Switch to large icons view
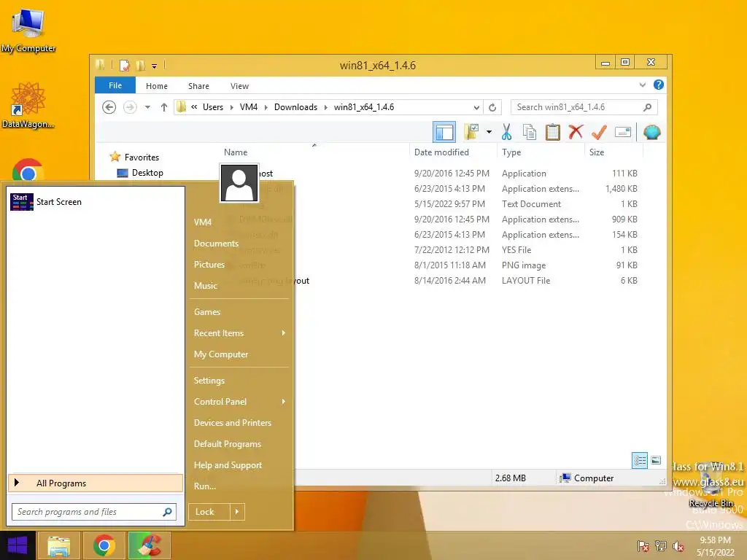 click(656, 460)
